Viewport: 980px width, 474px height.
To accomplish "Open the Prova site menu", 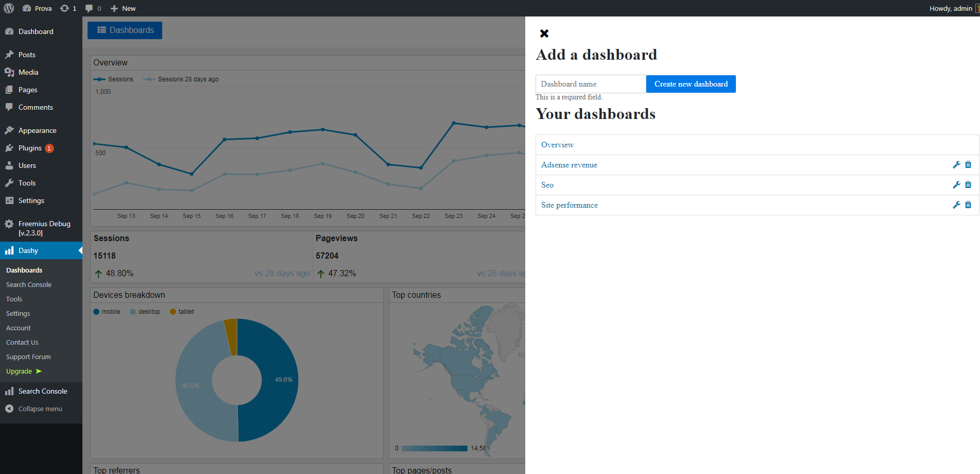I will click(37, 8).
